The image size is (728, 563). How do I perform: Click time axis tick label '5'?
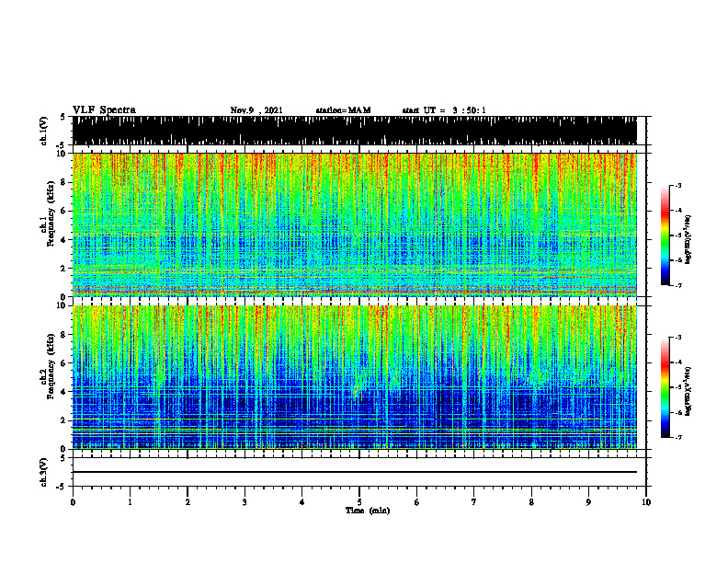click(x=359, y=502)
